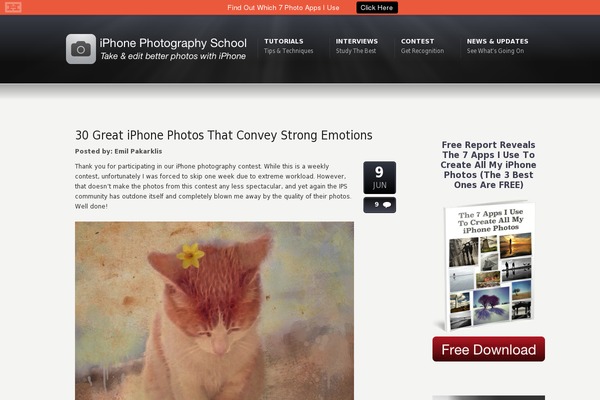
Task: Click the black Click Here button
Action: point(377,8)
